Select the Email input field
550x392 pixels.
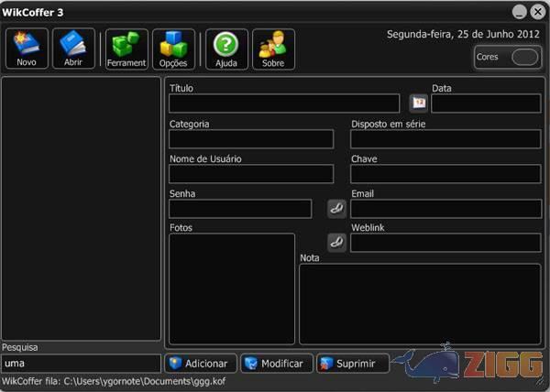445,209
